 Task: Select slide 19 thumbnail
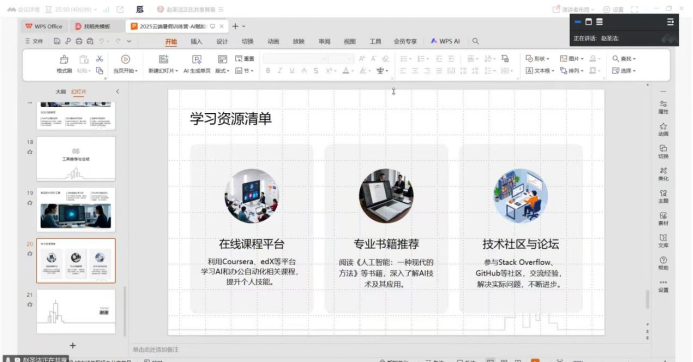pyautogui.click(x=76, y=210)
